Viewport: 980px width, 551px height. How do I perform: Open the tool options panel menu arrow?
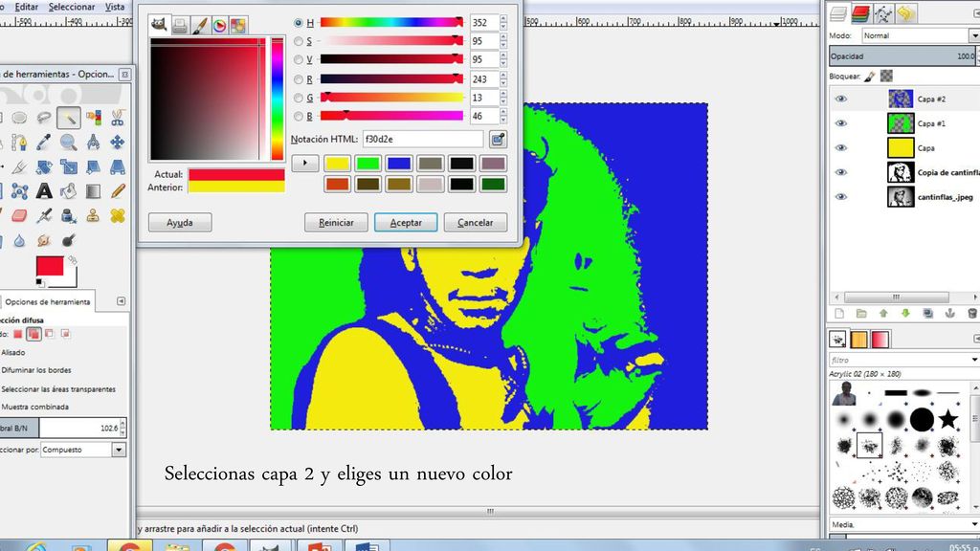click(121, 301)
